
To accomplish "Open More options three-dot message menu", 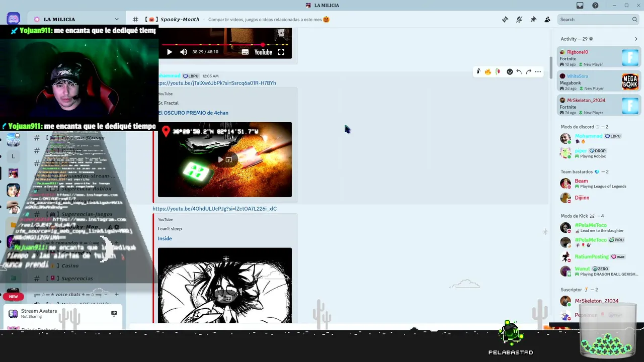I will point(538,72).
